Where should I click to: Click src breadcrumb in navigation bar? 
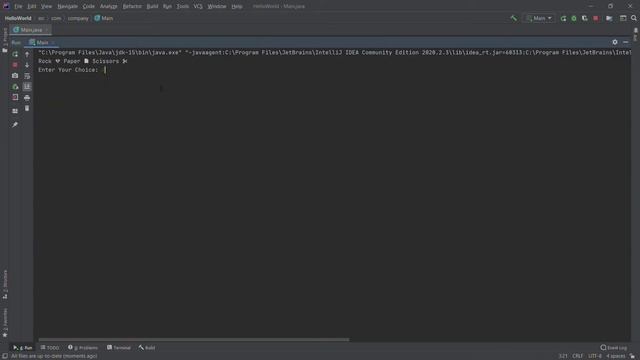tap(41, 18)
